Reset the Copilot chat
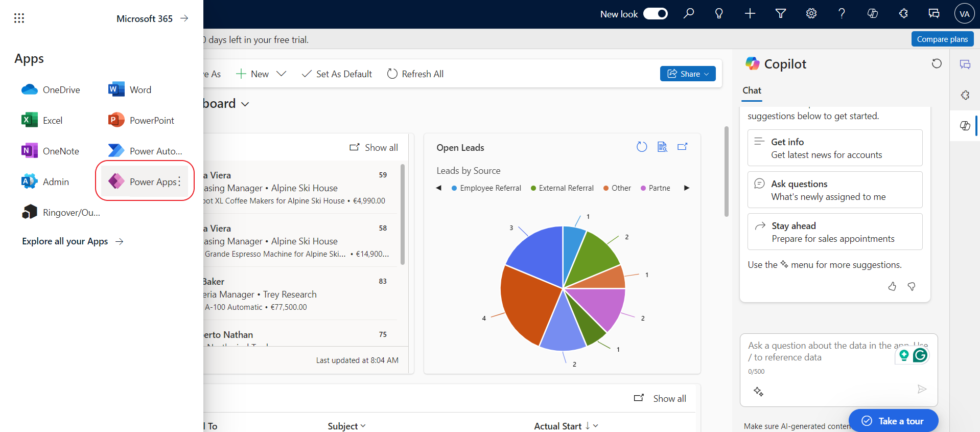Image resolution: width=980 pixels, height=432 pixels. [x=937, y=63]
